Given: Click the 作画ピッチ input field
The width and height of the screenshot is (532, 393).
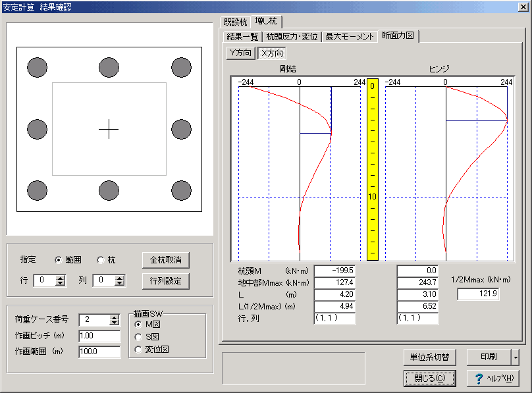Looking at the screenshot, I should tap(99, 336).
